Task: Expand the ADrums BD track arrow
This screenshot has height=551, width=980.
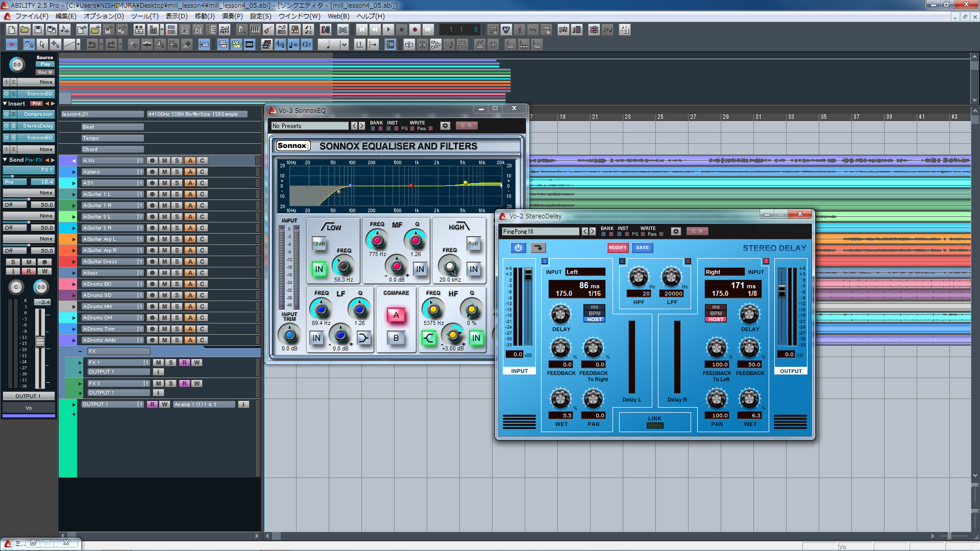Action: (x=73, y=284)
